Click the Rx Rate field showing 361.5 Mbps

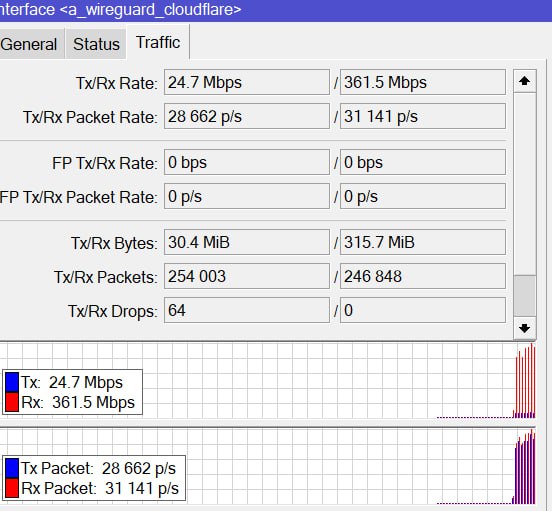(x=423, y=82)
